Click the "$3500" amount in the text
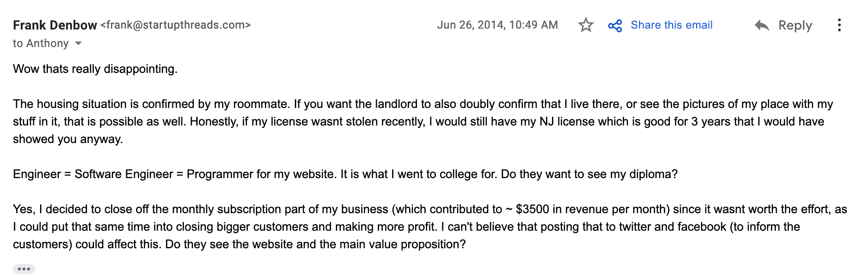This screenshot has width=868, height=275. (532, 209)
